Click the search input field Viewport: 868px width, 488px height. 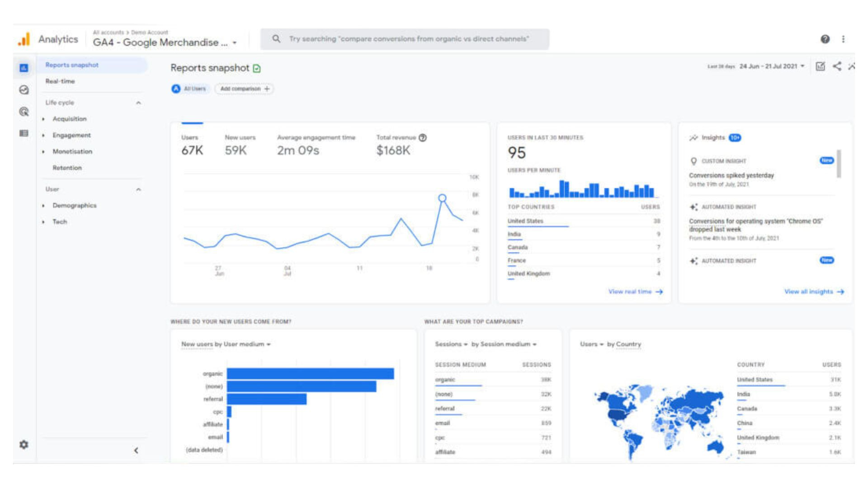tap(405, 39)
